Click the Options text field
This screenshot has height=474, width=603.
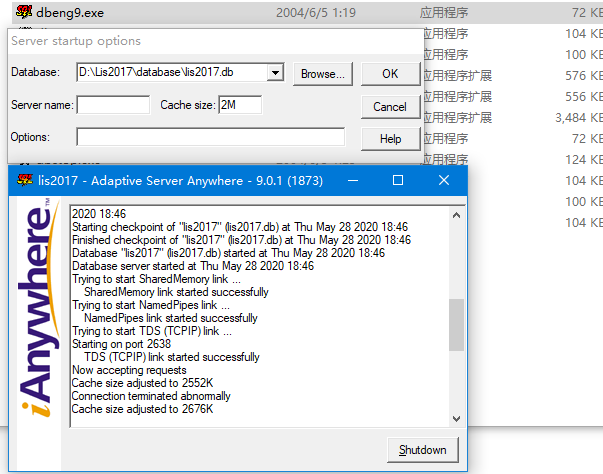coord(210,137)
